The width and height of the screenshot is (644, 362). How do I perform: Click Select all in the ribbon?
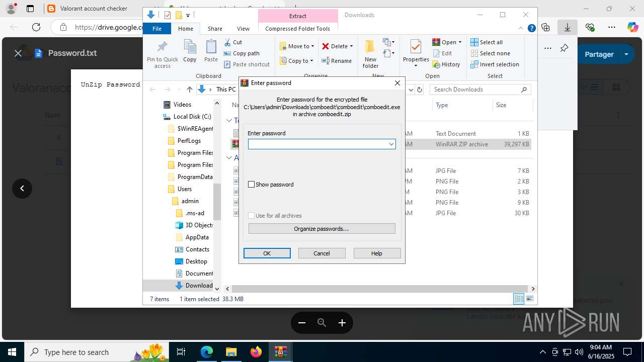[x=487, y=42]
